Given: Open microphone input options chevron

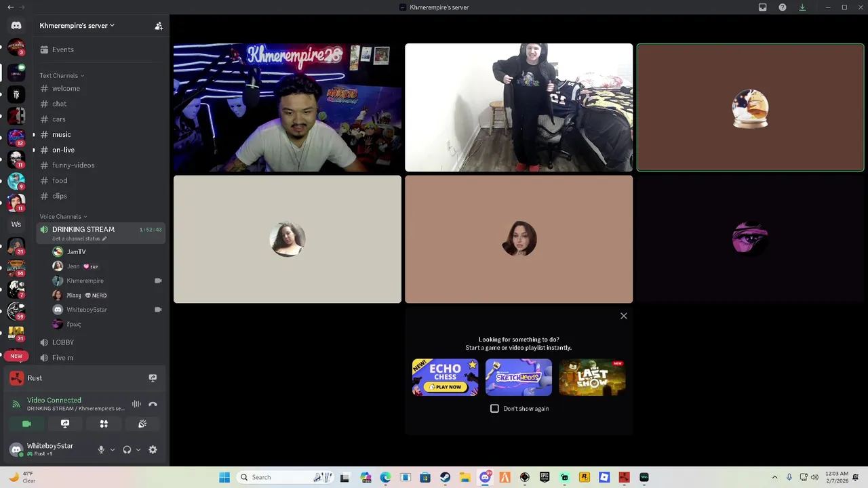Looking at the screenshot, I should [113, 449].
